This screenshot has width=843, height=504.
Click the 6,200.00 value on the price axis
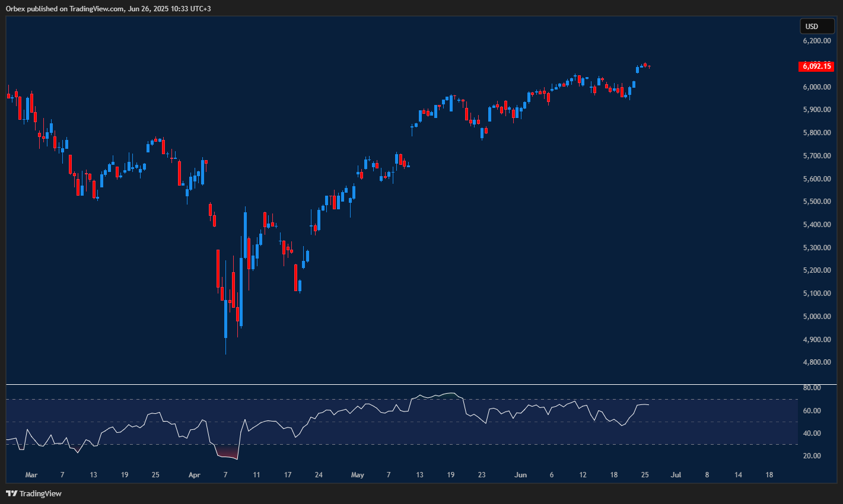(816, 40)
